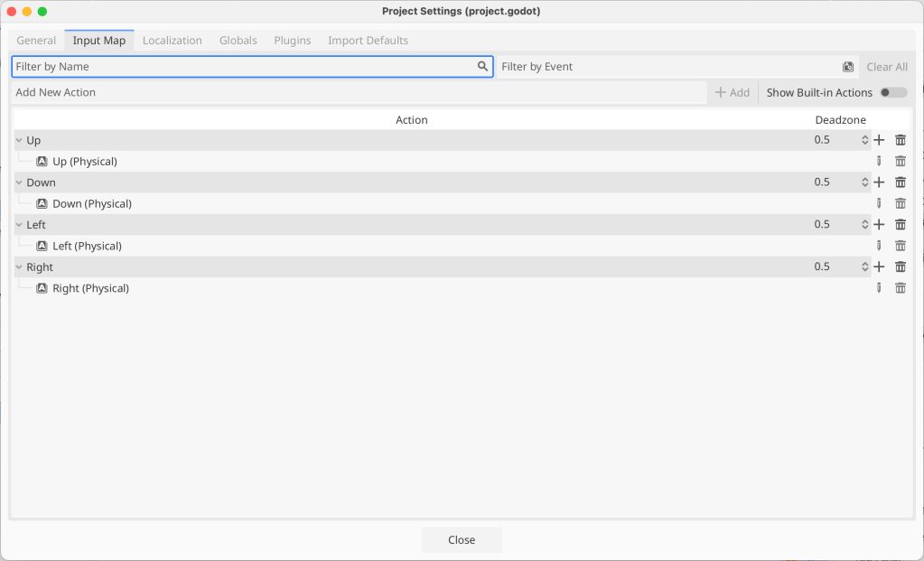
Task: Focus the Add New Action text field
Action: click(359, 92)
